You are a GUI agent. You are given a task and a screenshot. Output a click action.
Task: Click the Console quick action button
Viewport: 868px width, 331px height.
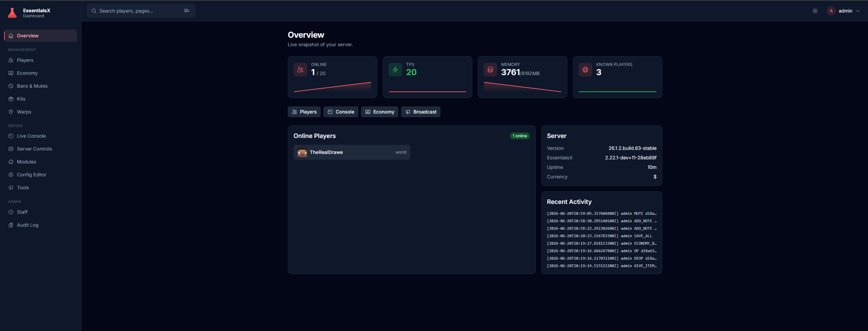[x=341, y=112]
